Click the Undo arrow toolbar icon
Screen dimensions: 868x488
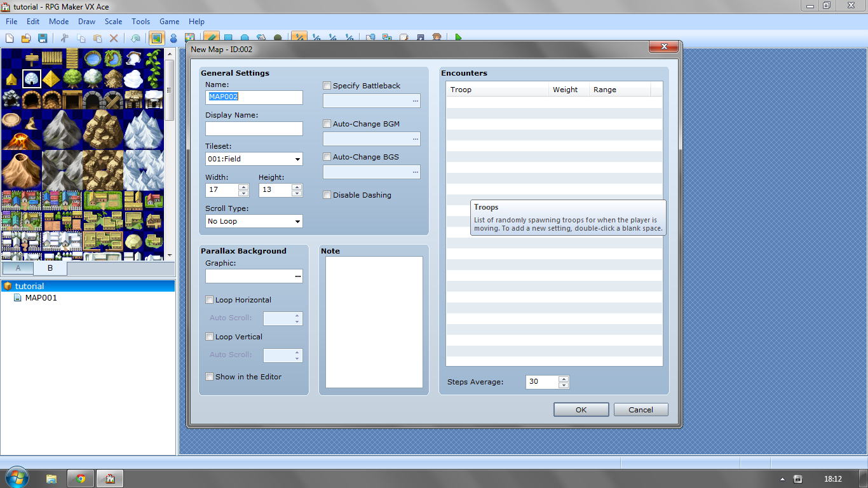[135, 38]
